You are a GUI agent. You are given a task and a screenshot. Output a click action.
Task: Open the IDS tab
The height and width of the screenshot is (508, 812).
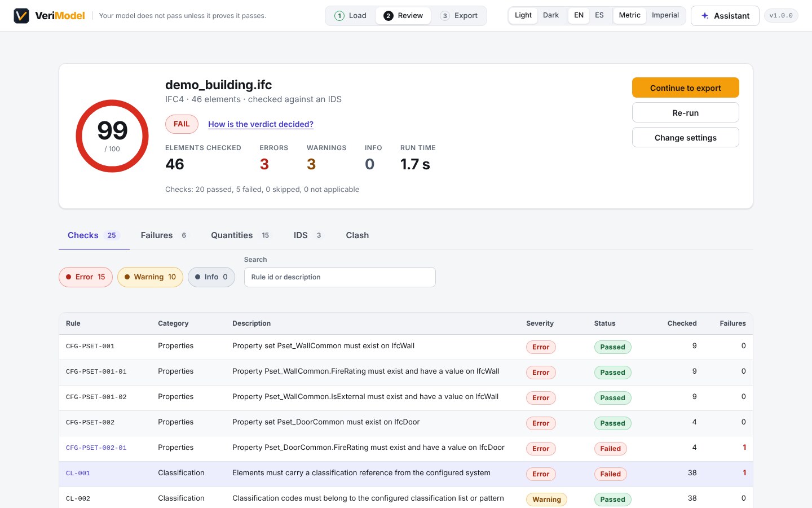(308, 235)
